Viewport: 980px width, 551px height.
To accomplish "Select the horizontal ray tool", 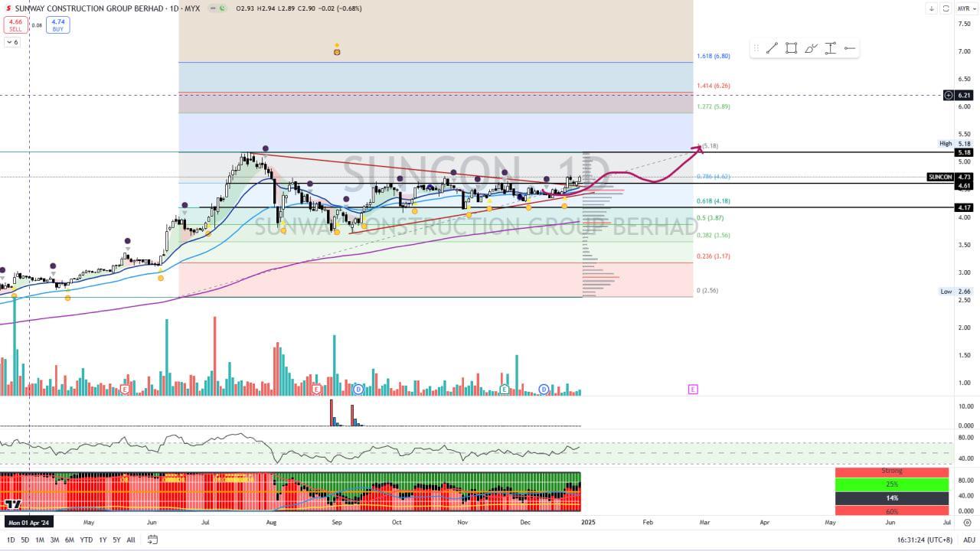I will (850, 48).
